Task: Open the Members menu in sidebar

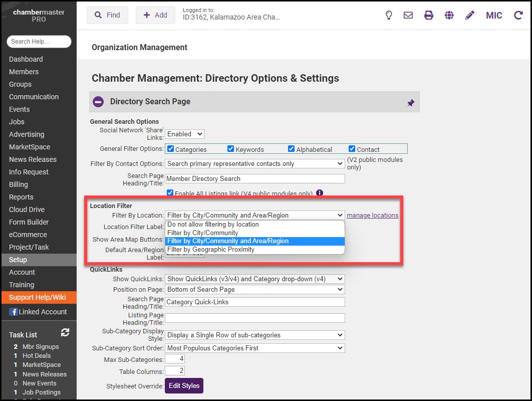Action: click(24, 72)
